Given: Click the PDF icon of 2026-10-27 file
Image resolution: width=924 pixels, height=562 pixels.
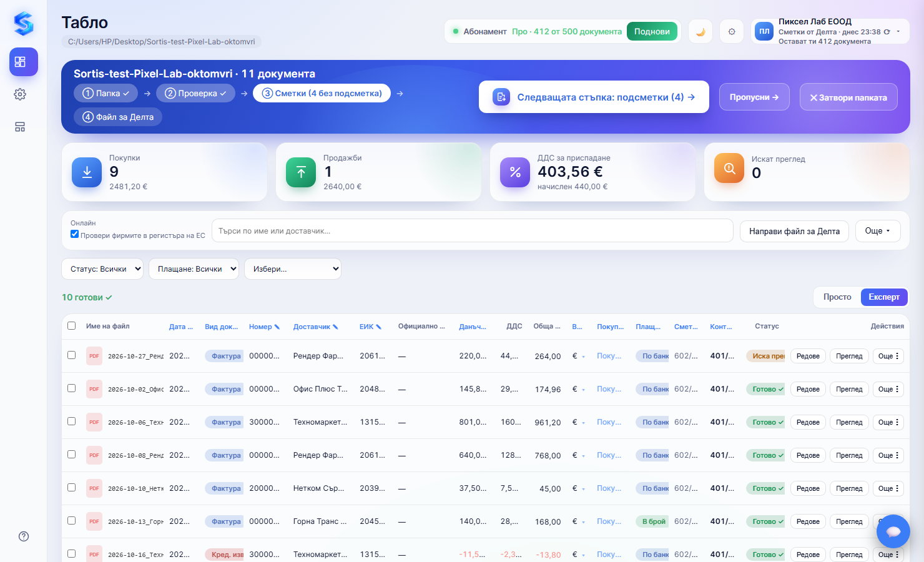Looking at the screenshot, I should pos(94,356).
